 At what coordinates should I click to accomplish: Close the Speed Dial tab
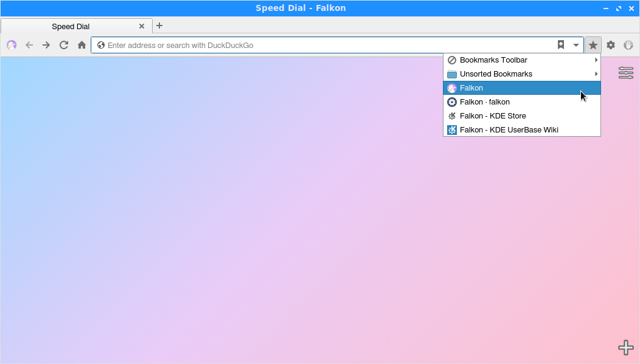point(142,26)
